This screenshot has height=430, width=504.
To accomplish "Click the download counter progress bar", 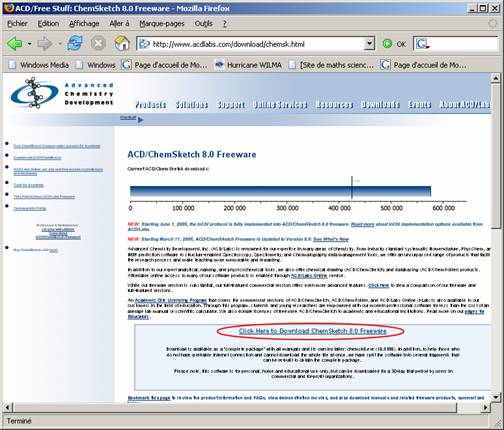I will coord(280,191).
